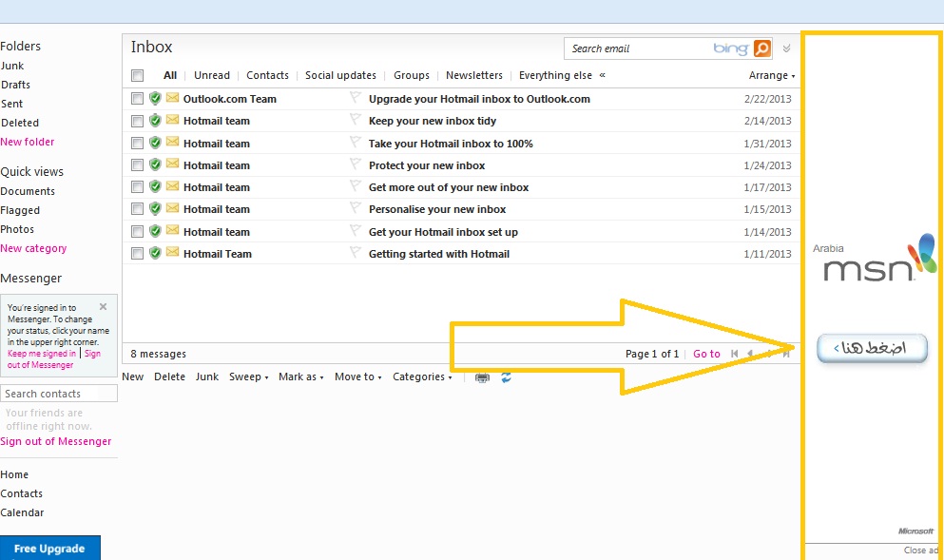944x560 pixels.
Task: Flag the Take your Hotmail inbox to 100% email
Action: (356, 142)
